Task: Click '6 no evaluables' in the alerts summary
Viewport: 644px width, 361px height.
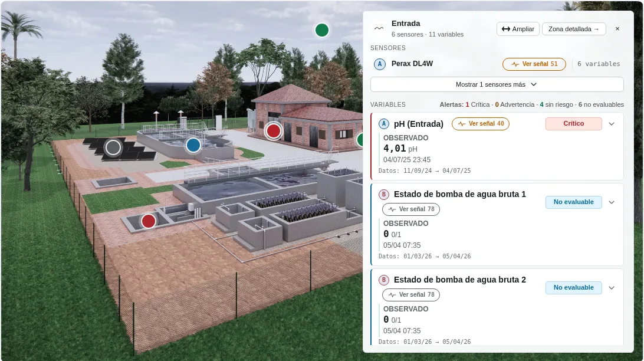Action: tap(601, 105)
